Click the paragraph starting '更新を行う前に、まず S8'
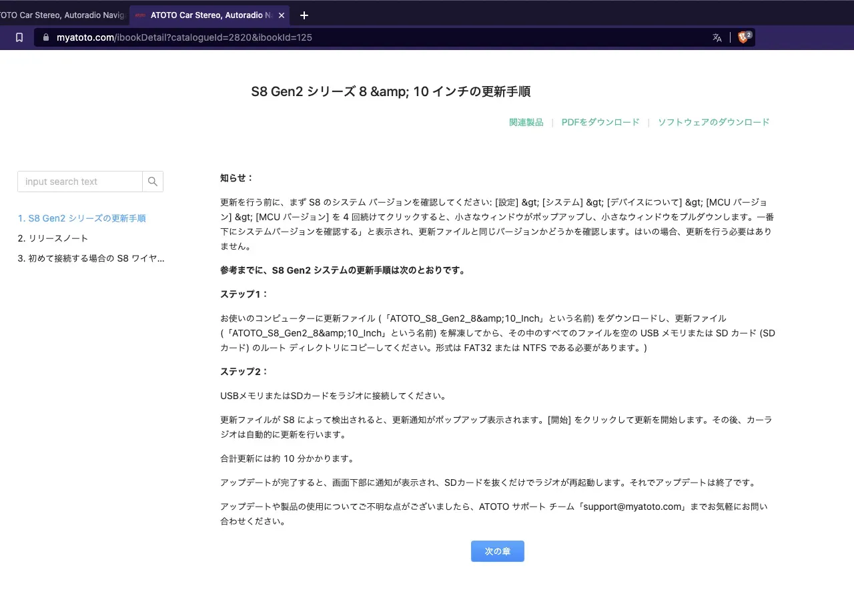The image size is (854, 616). point(497,224)
